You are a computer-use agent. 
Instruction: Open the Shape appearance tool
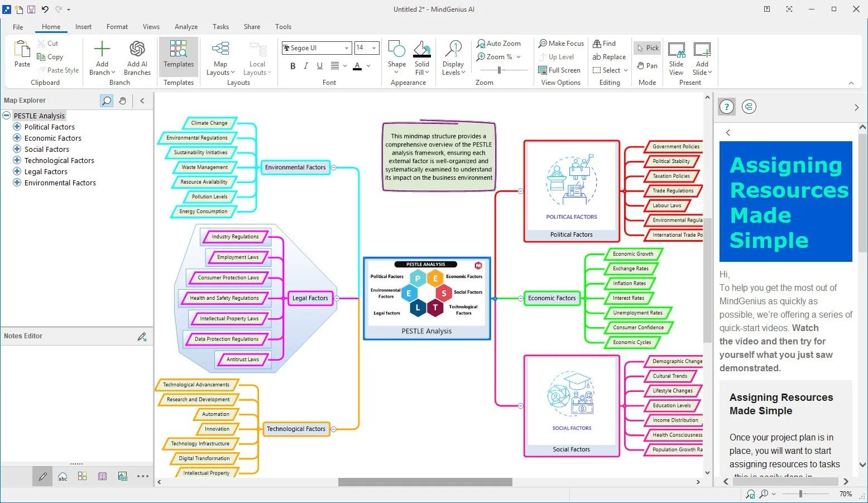(396, 56)
